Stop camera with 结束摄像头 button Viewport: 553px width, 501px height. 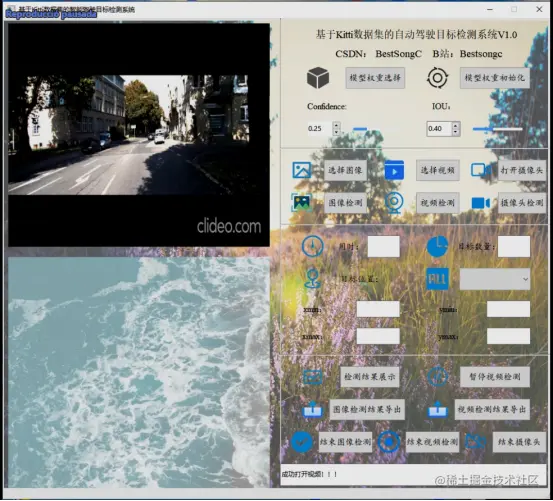519,442
